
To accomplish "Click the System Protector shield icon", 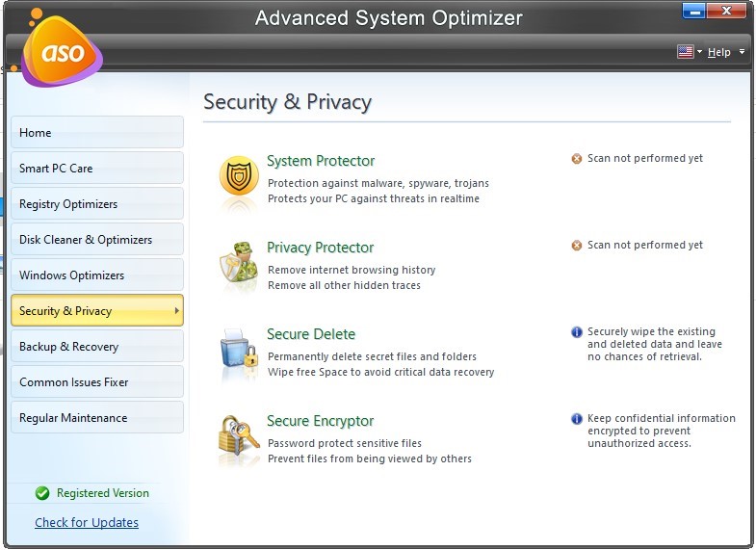I will pyautogui.click(x=239, y=175).
